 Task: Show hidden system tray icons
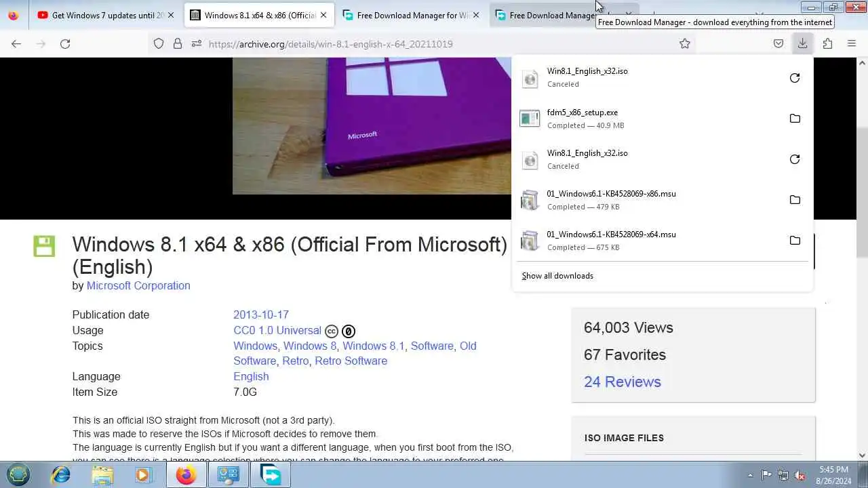pyautogui.click(x=750, y=475)
